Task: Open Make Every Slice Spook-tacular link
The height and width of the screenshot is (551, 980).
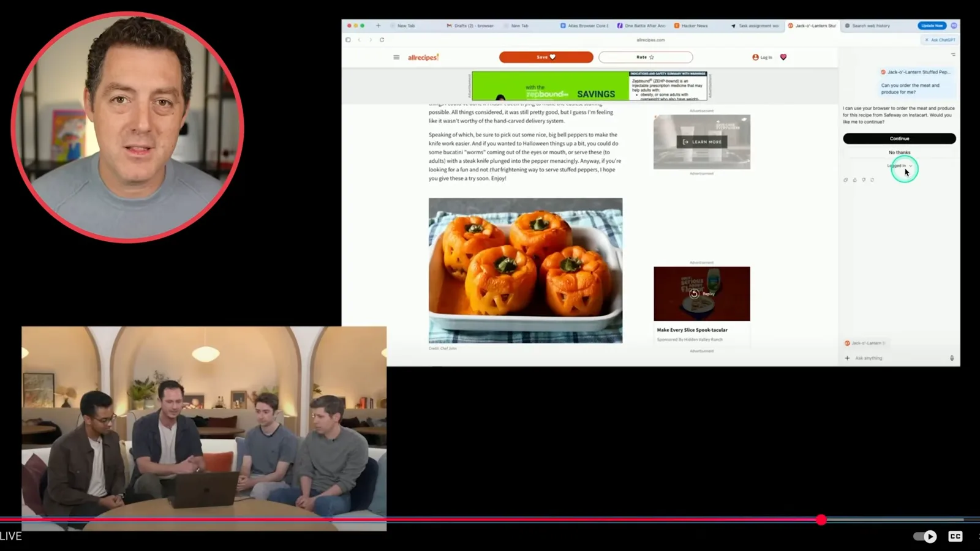Action: click(x=692, y=330)
